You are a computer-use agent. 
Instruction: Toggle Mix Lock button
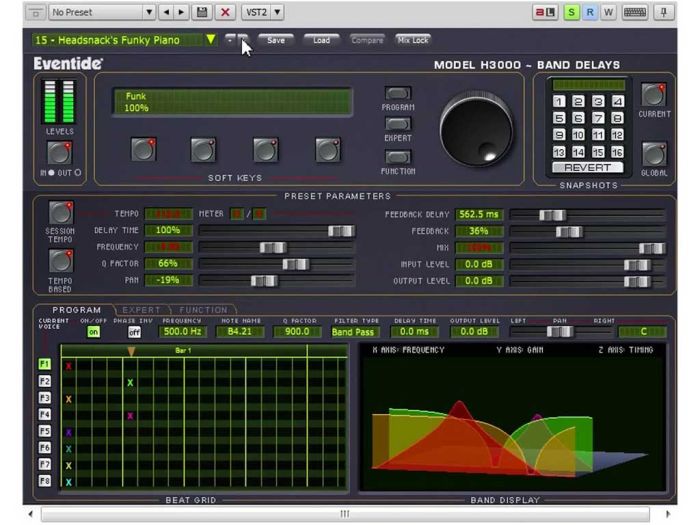(x=413, y=40)
